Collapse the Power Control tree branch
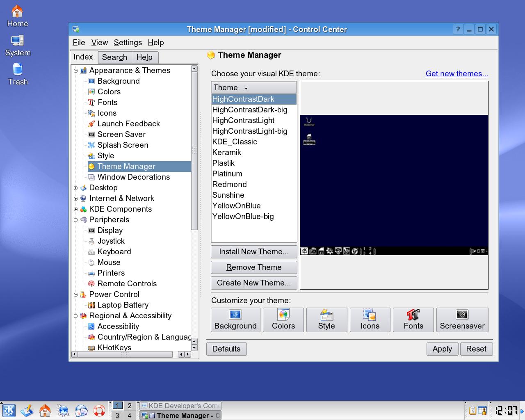Image resolution: width=525 pixels, height=420 pixels. tap(75, 294)
